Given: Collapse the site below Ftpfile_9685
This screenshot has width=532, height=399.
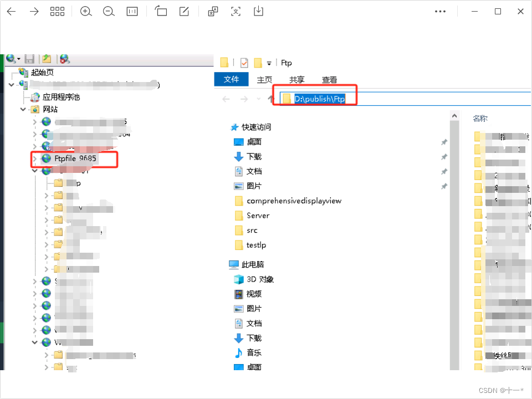Looking at the screenshot, I should pyautogui.click(x=34, y=171).
